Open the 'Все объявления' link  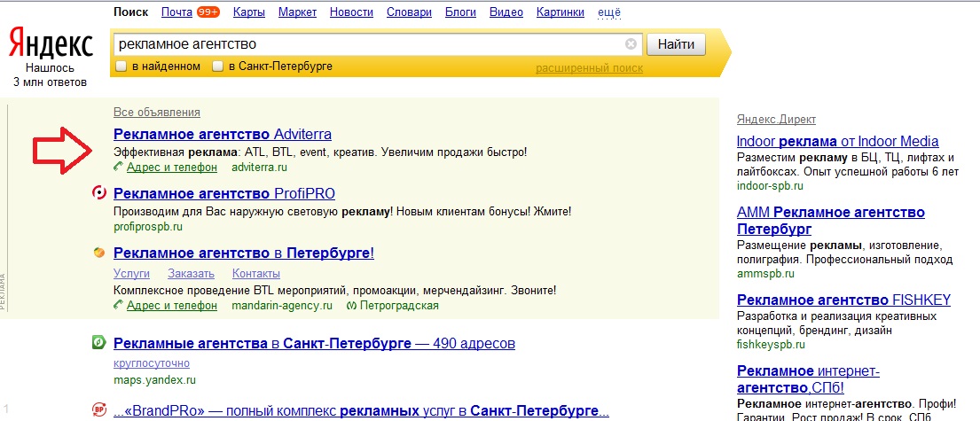pos(157,112)
